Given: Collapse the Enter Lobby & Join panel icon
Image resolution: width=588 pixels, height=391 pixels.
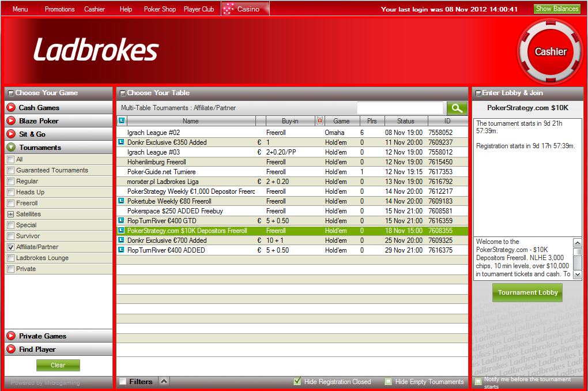Looking at the screenshot, I should point(478,93).
